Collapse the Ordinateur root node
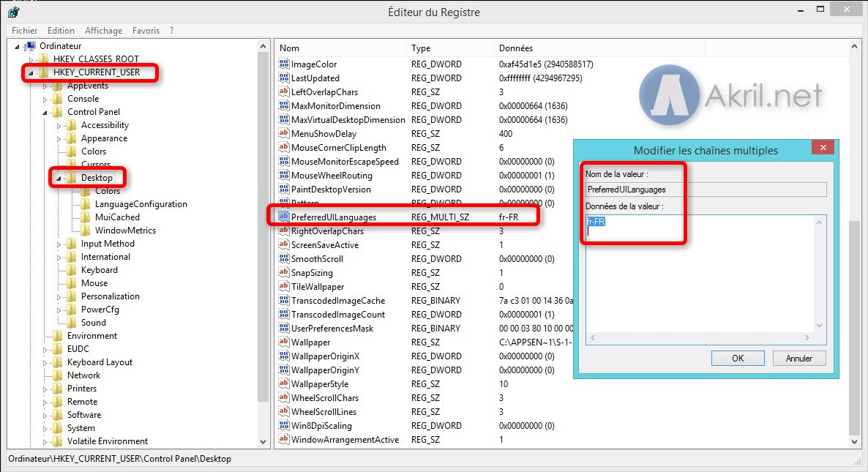The height and width of the screenshot is (472, 868). (17, 47)
